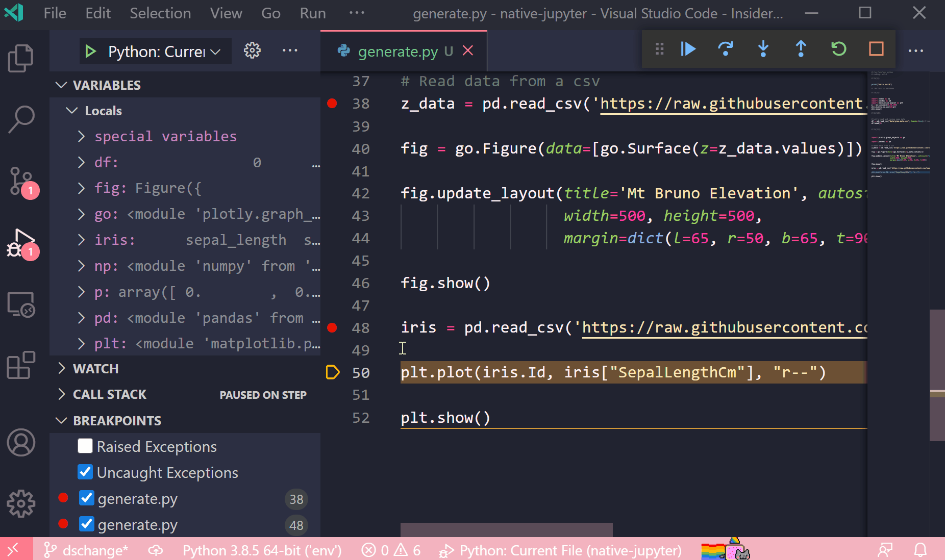Restart the debugging session
The image size is (945, 560).
(x=839, y=49)
